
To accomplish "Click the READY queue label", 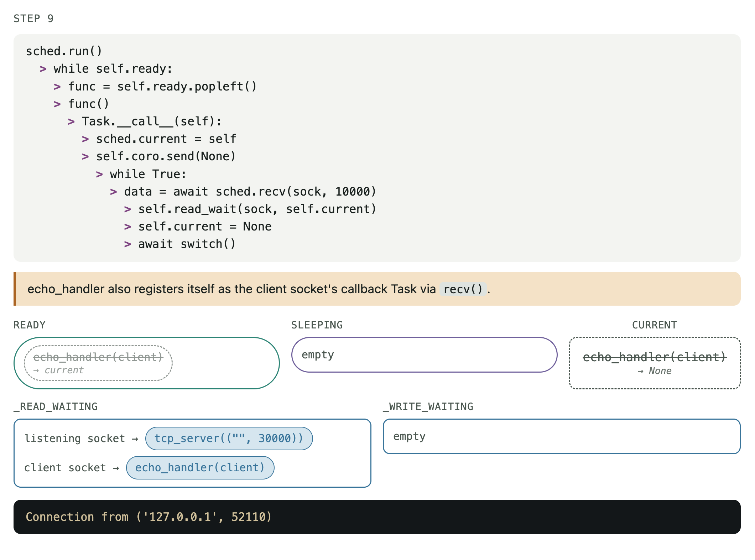I will point(30,325).
